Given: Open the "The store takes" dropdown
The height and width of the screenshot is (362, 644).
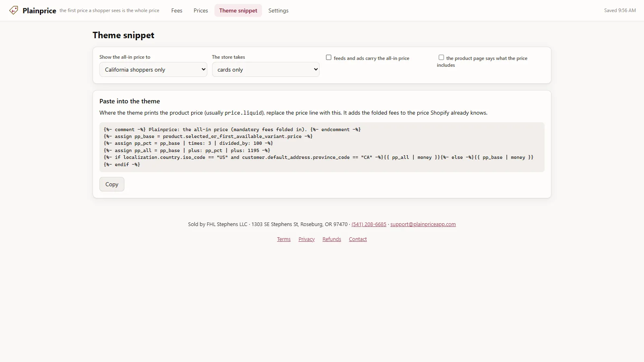Looking at the screenshot, I should 266,70.
